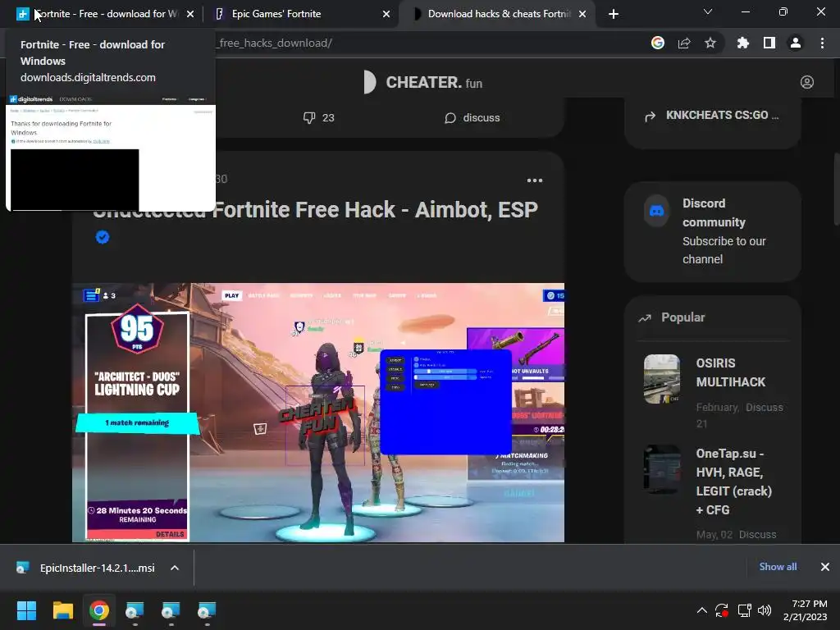Click the blue verified badge icon
Image resolution: width=840 pixels, height=630 pixels.
103,237
